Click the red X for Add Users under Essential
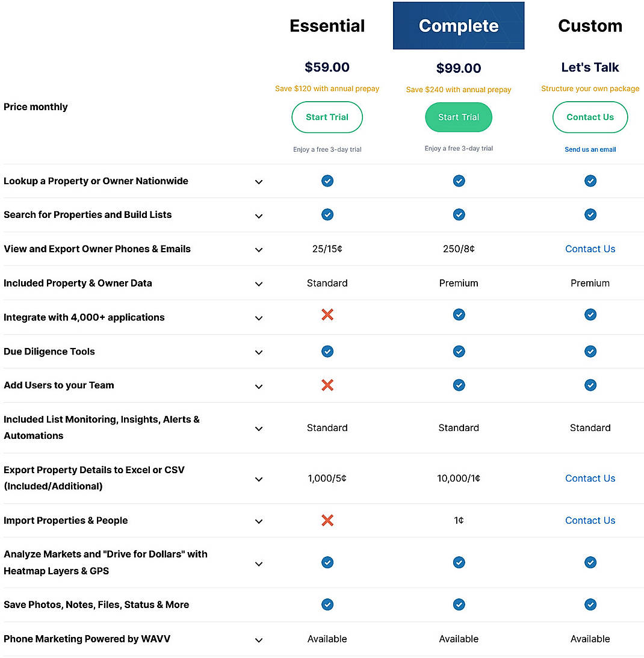Image resolution: width=644 pixels, height=658 pixels. click(327, 385)
